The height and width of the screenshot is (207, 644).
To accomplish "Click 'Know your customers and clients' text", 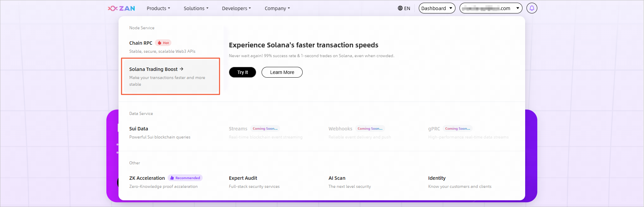I will coord(460,187).
